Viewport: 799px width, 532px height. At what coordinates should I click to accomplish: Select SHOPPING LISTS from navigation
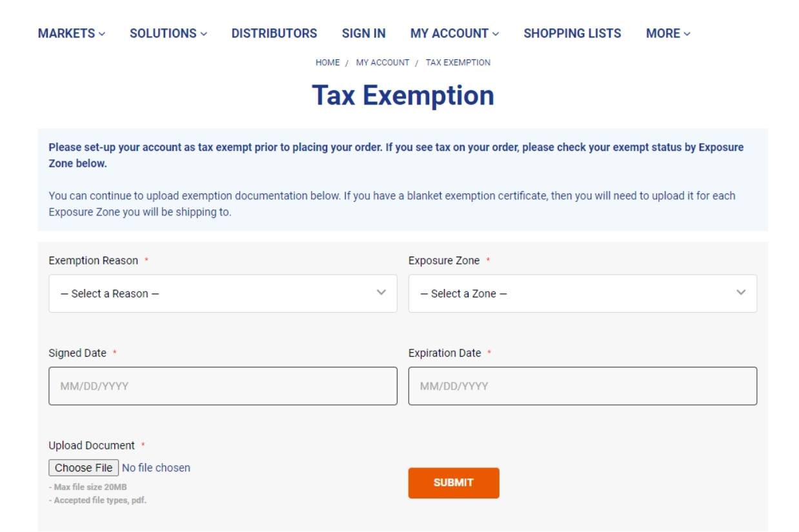coord(572,33)
